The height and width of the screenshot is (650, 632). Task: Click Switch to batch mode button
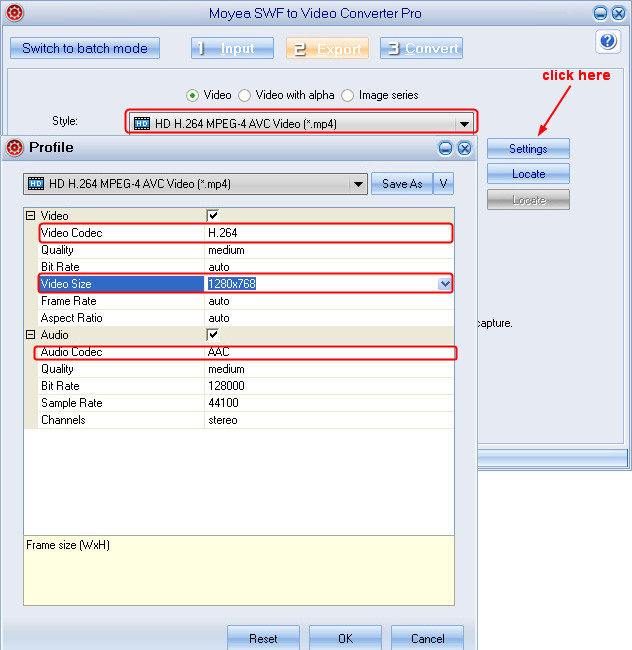85,48
